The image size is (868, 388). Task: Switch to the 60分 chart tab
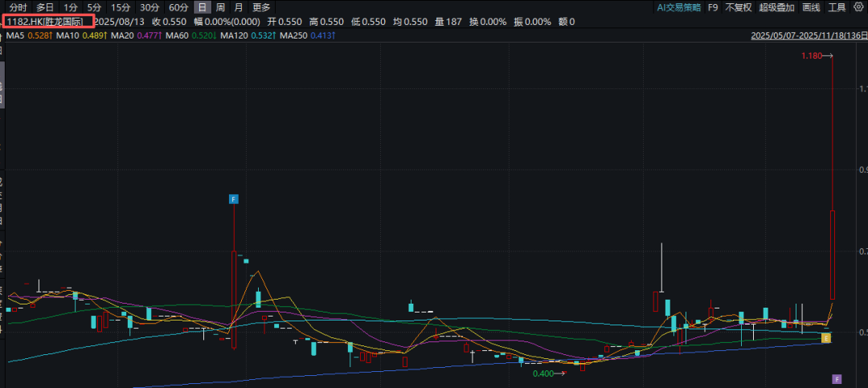click(x=178, y=7)
